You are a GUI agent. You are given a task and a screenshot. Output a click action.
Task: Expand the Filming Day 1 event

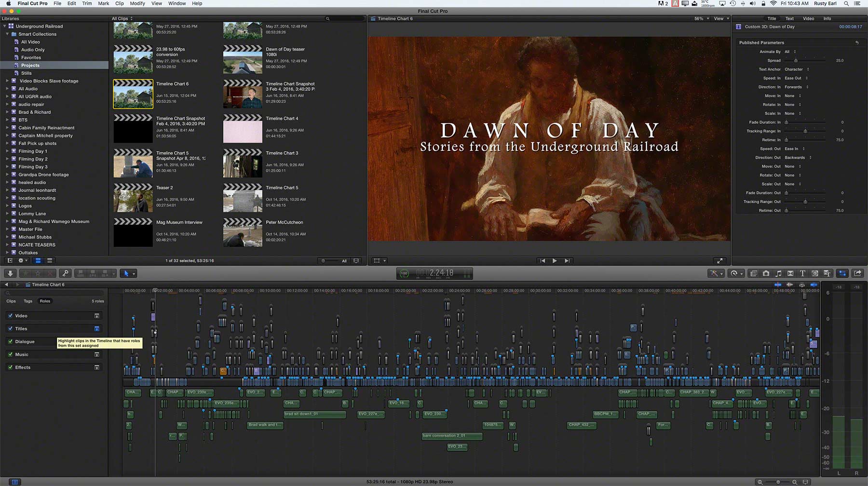(x=7, y=151)
